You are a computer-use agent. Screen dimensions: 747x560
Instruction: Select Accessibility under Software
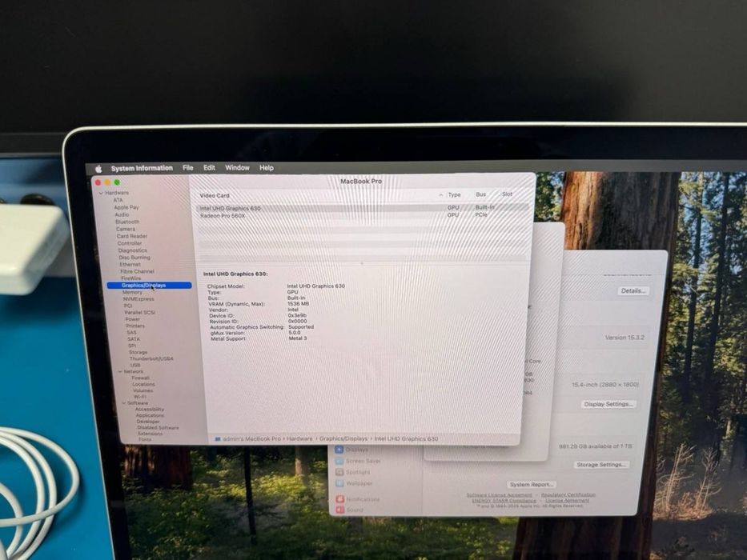click(x=150, y=409)
